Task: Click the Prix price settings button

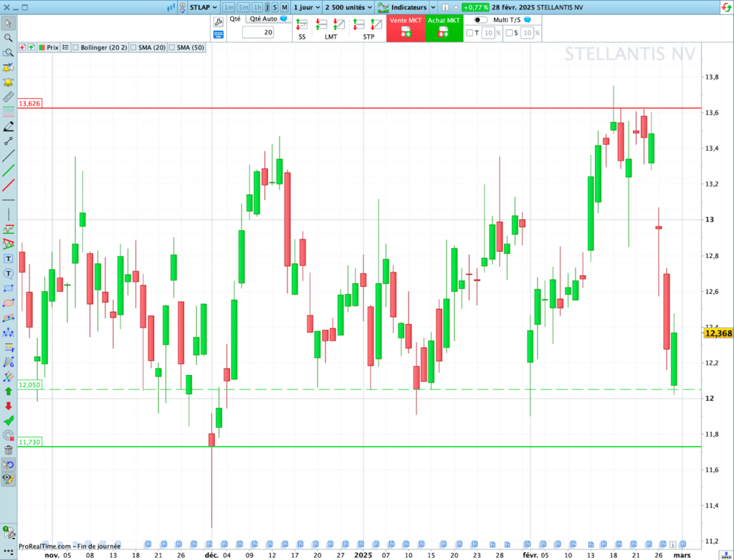Action: coord(49,47)
